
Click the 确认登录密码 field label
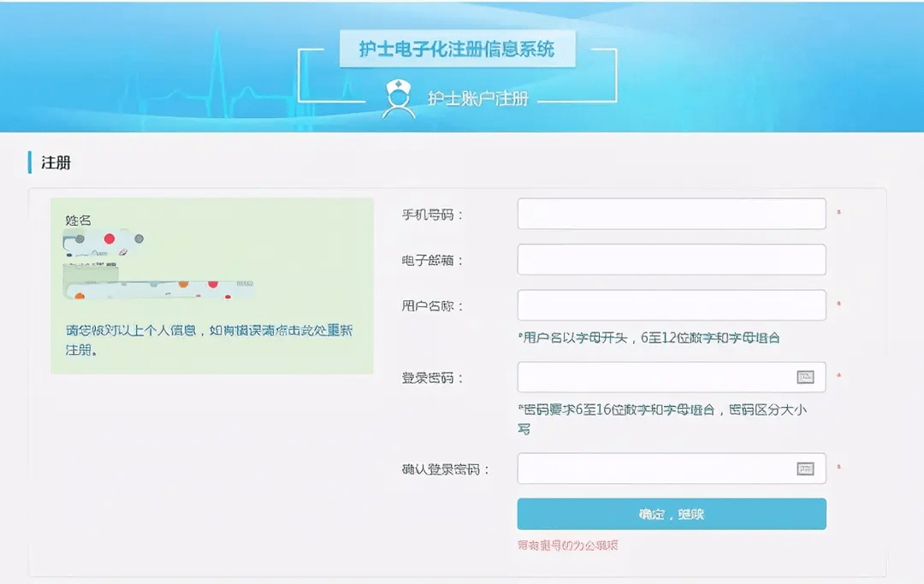point(445,469)
